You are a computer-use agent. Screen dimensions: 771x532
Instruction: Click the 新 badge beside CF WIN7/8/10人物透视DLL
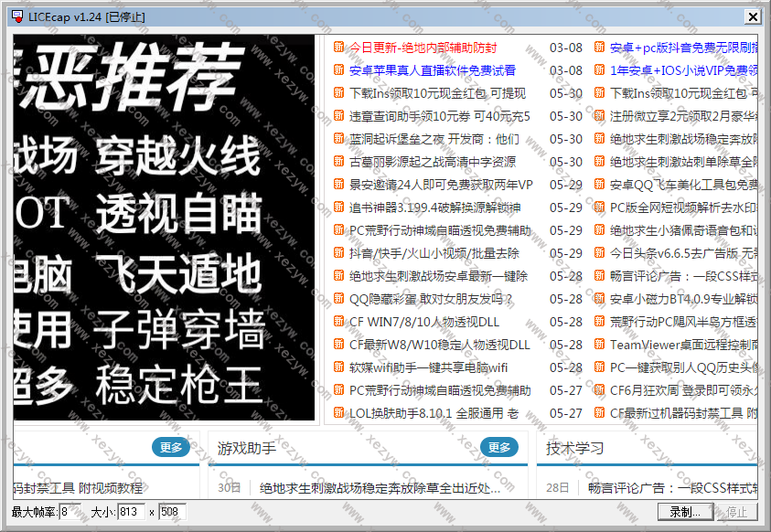pos(338,322)
